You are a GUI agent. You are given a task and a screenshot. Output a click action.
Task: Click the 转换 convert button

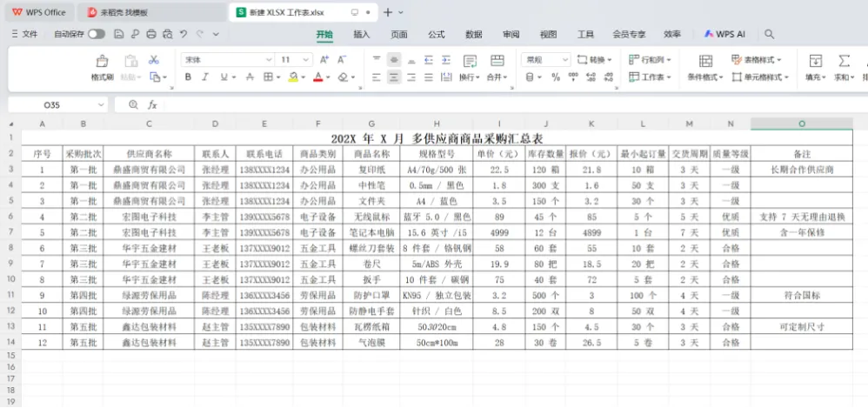[x=595, y=60]
